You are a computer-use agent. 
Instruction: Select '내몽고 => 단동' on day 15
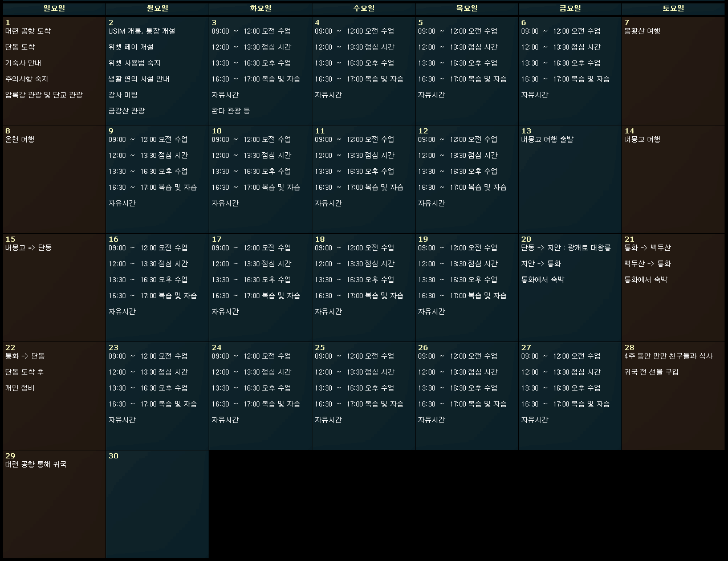pyautogui.click(x=29, y=248)
